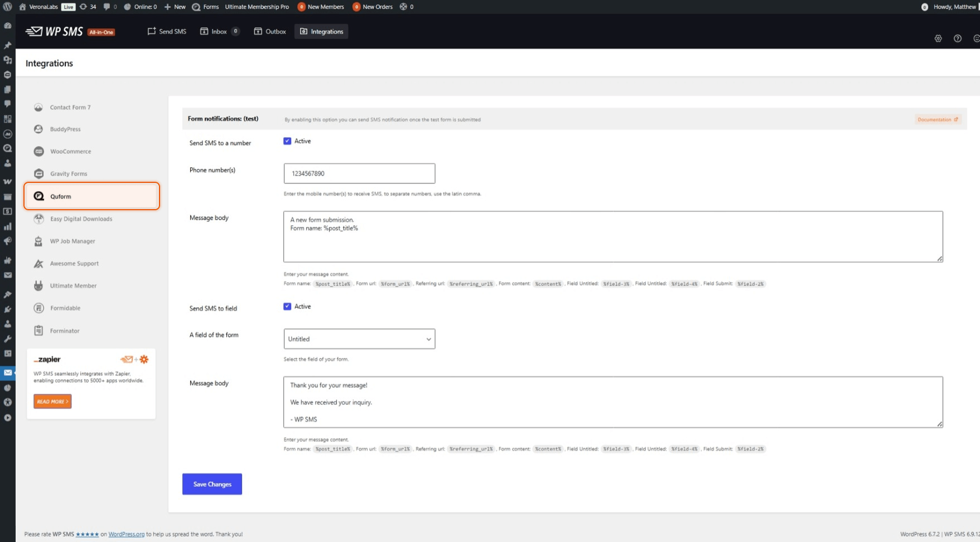Open Forms in the admin bar

point(205,7)
